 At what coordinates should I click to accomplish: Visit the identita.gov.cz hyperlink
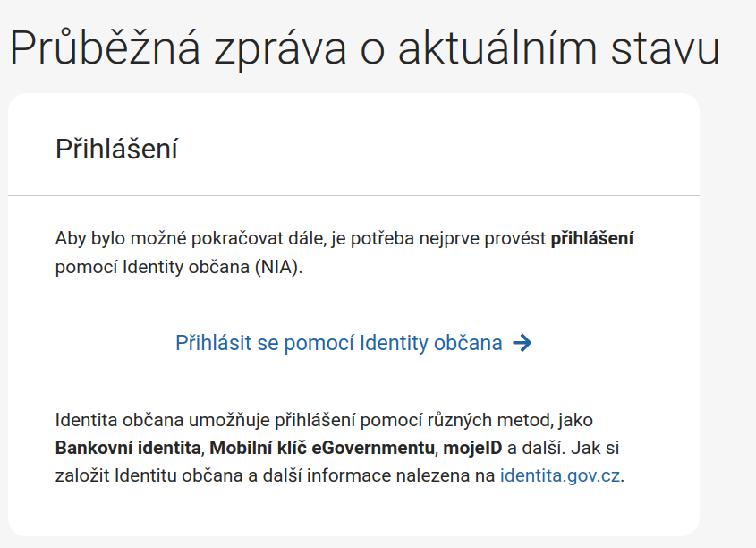point(560,475)
